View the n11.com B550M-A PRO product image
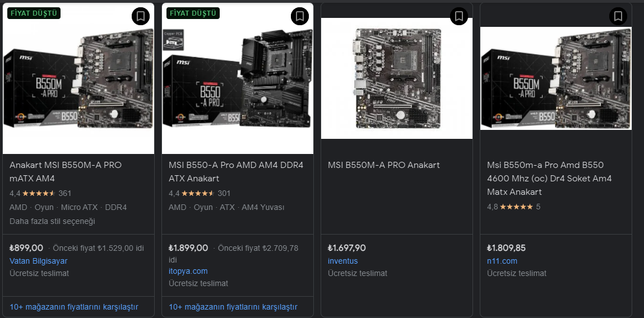This screenshot has height=318, width=644. (555, 78)
